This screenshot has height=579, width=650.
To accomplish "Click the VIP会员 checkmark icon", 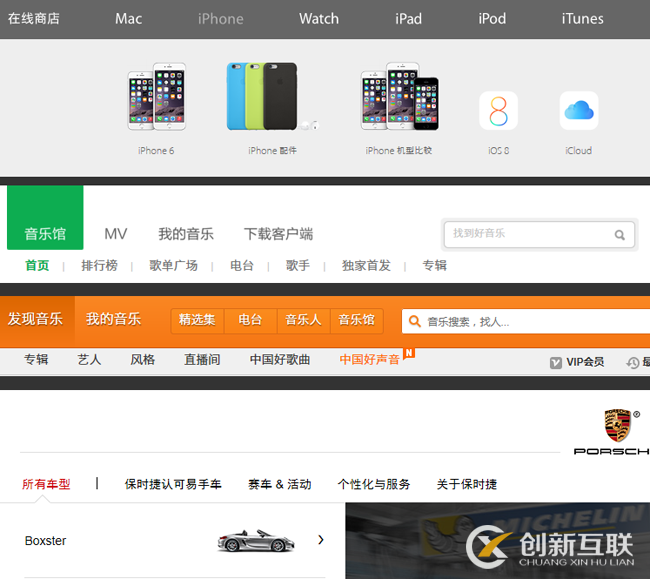I will point(556,362).
